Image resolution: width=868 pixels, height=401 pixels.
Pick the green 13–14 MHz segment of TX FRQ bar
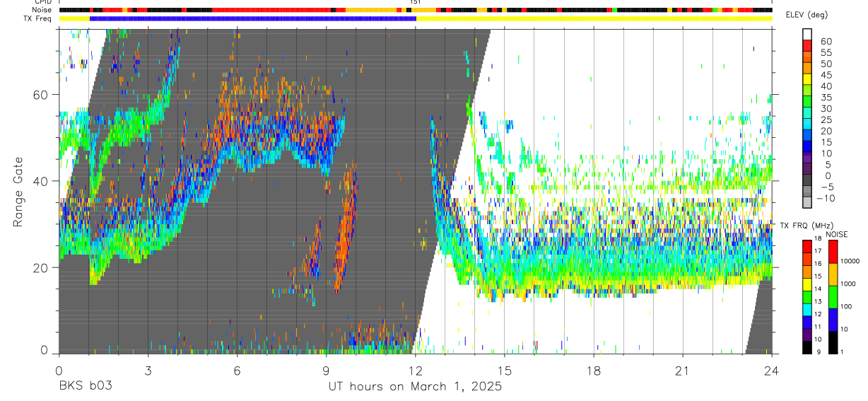coord(807,296)
